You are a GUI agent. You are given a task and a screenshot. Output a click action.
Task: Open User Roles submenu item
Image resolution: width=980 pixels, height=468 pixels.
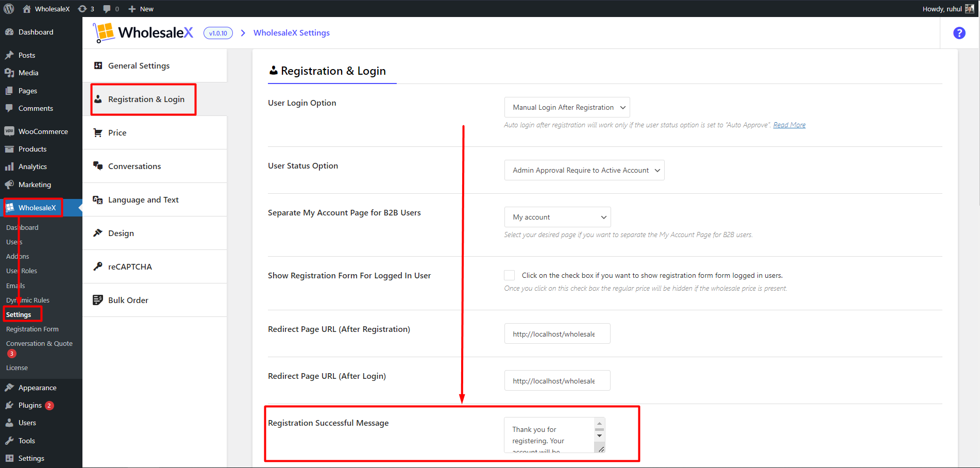[22, 271]
